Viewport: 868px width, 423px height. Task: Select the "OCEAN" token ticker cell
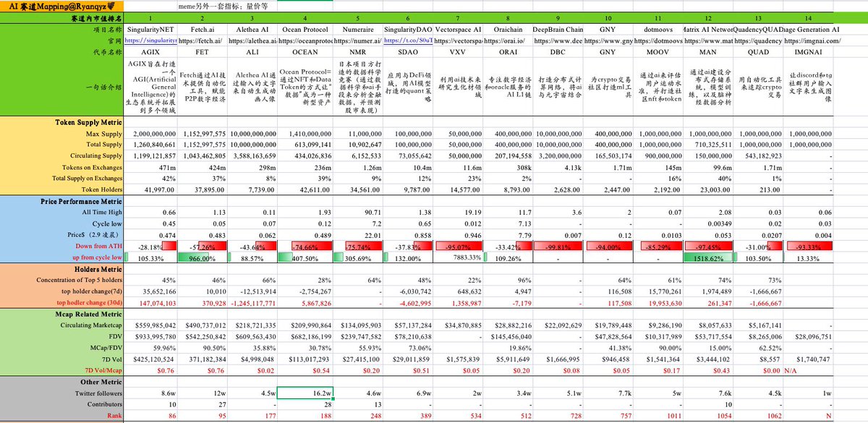[x=305, y=52]
